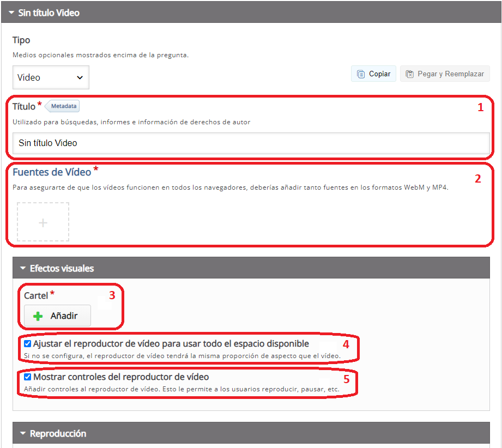
Task: Click the green plus icon under Cartel
Action: [38, 316]
